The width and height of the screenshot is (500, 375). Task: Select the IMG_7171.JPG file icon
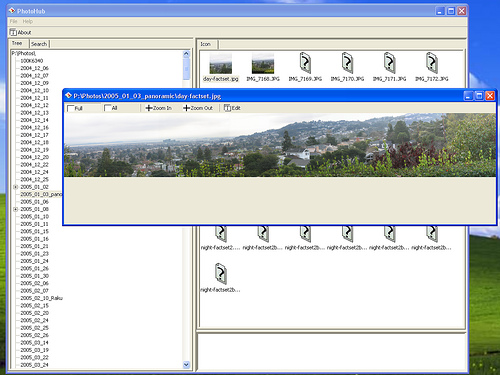tap(389, 67)
